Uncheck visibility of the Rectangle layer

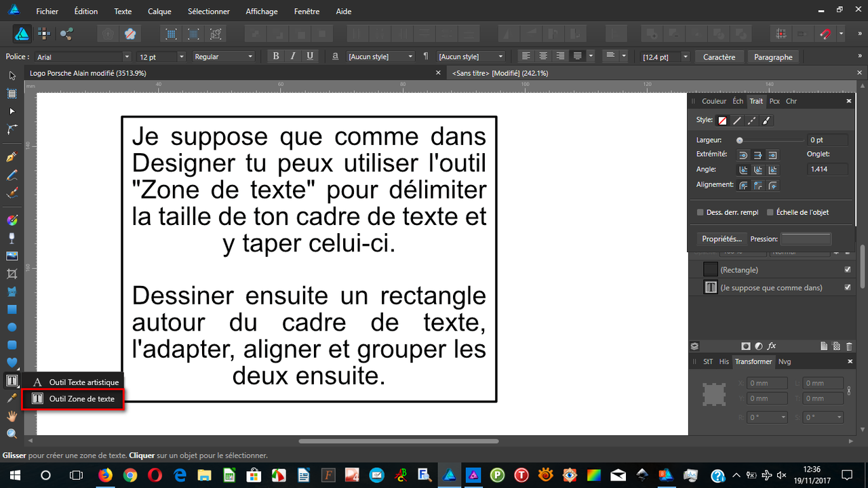(847, 269)
